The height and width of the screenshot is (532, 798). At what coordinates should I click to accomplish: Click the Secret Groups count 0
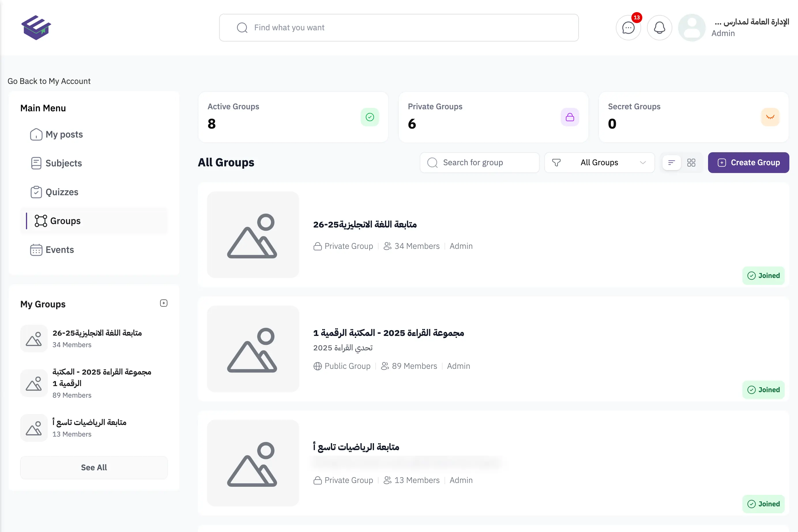pos(612,124)
